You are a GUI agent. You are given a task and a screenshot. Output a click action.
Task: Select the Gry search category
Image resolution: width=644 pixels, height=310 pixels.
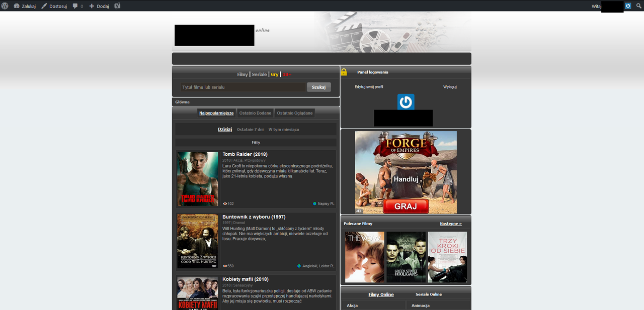point(274,74)
